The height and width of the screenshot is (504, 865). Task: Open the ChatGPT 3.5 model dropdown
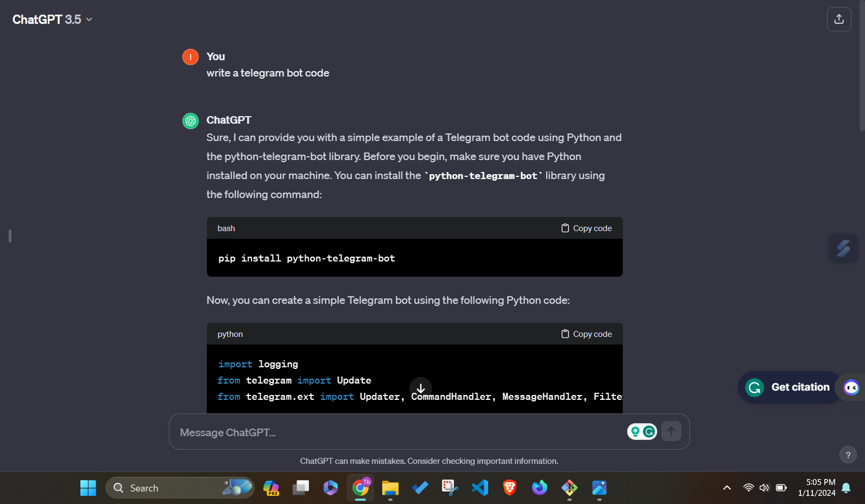click(x=52, y=20)
